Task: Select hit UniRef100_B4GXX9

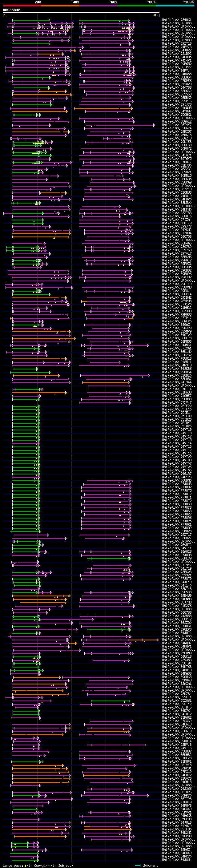Action: [x=177, y=809]
